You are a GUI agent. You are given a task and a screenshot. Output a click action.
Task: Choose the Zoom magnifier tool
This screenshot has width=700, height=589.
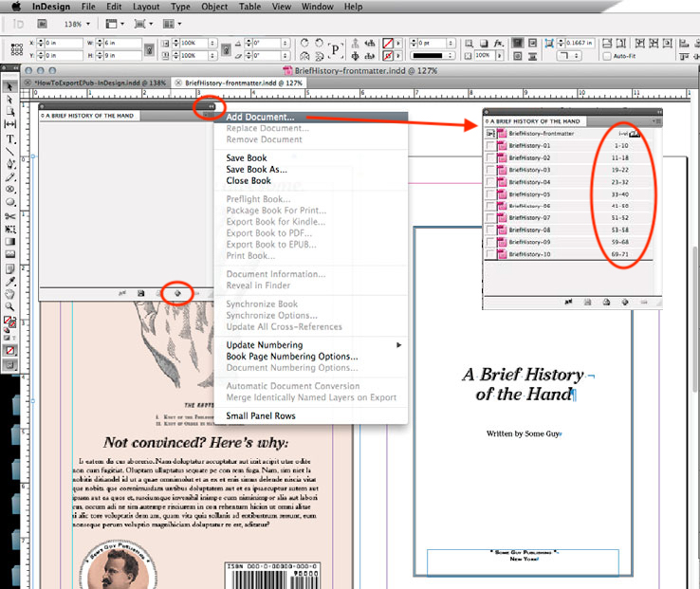11,307
